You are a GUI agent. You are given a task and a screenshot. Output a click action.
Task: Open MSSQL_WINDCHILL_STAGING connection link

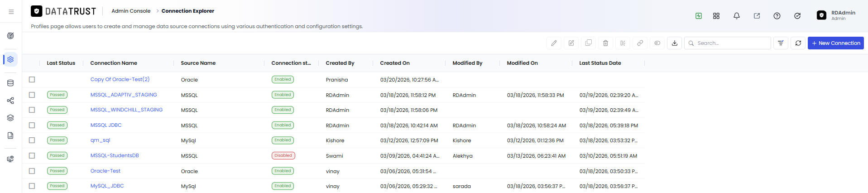(126, 110)
